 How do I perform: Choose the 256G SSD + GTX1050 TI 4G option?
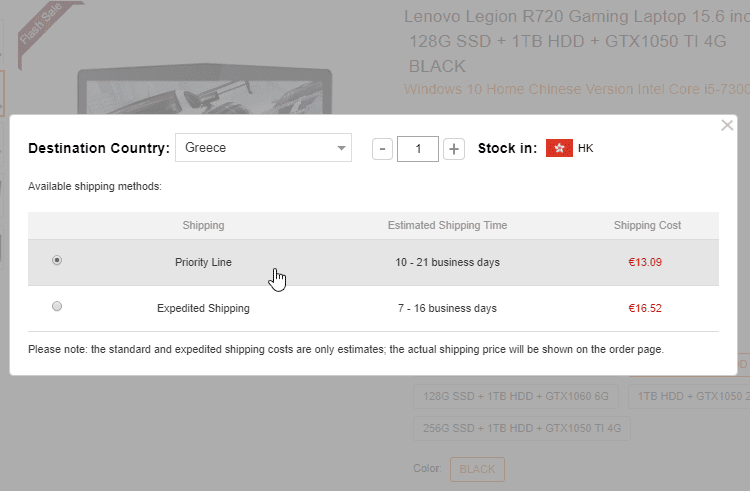[x=522, y=428]
